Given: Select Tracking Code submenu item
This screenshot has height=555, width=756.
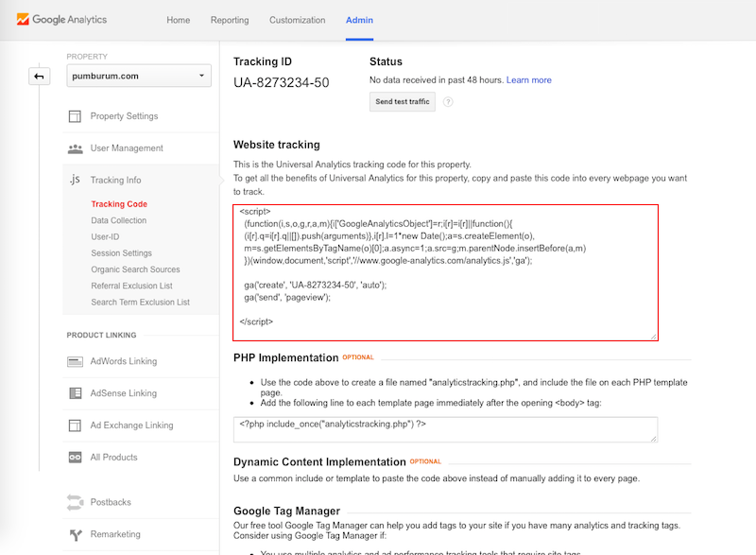Looking at the screenshot, I should point(119,204).
